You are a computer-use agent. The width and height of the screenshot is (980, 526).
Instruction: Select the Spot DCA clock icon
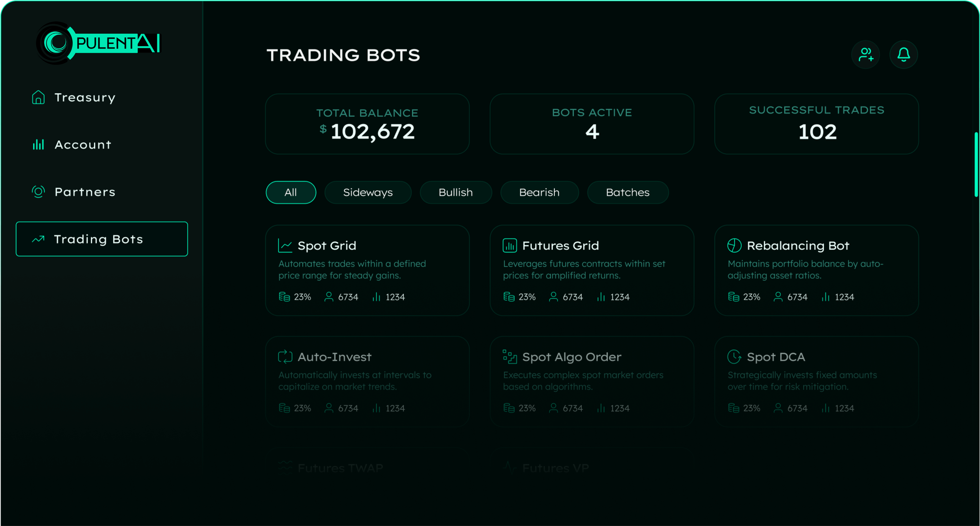734,357
